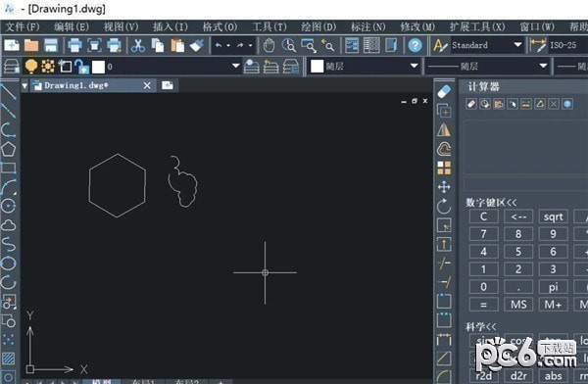The width and height of the screenshot is (588, 384).
Task: Open a drawing with the folder icon
Action: coord(31,45)
